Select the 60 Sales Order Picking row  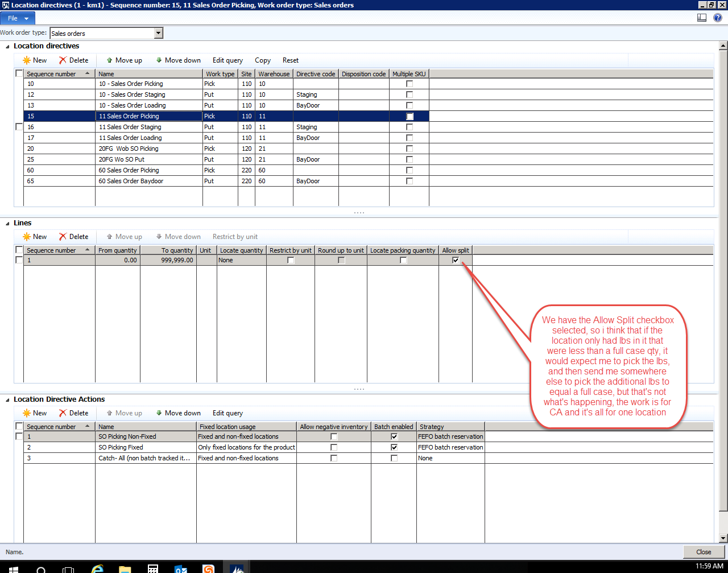coord(129,170)
